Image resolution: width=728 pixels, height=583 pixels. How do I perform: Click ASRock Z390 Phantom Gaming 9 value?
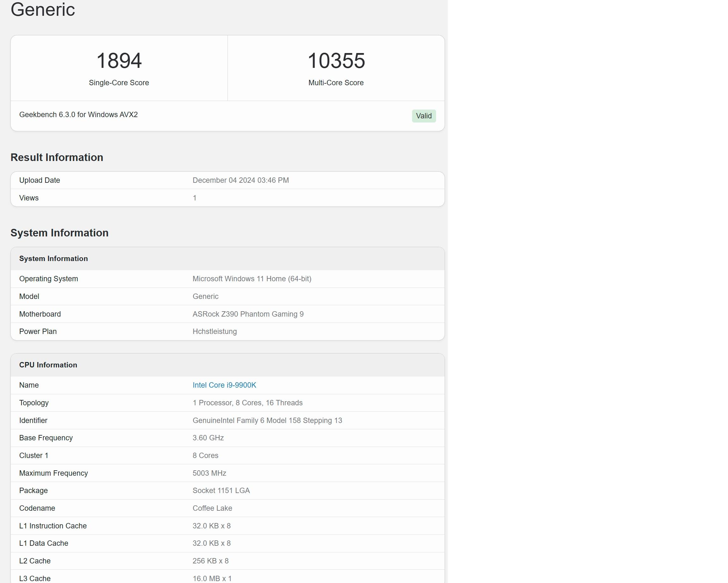pos(248,314)
